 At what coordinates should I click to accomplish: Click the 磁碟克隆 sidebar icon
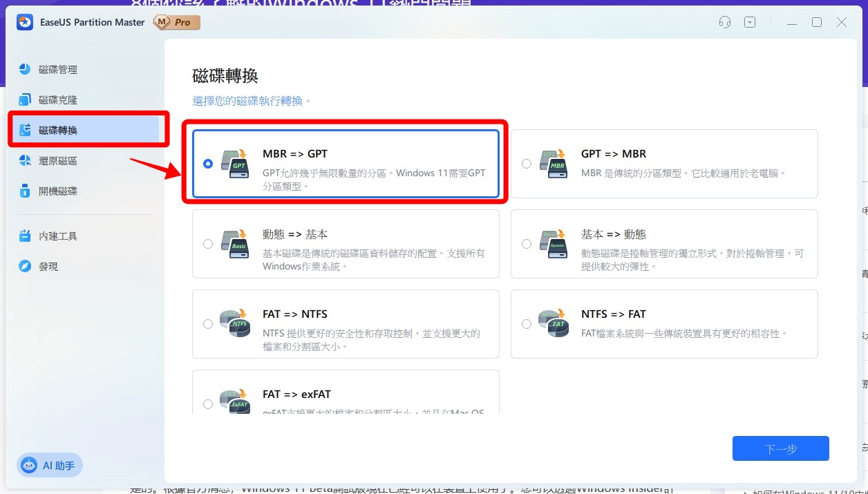25,99
